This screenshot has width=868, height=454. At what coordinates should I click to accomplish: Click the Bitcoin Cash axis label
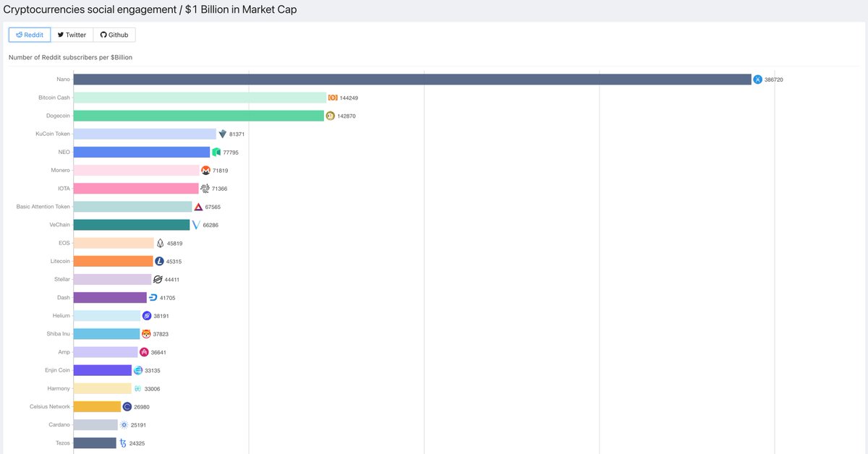[x=54, y=98]
